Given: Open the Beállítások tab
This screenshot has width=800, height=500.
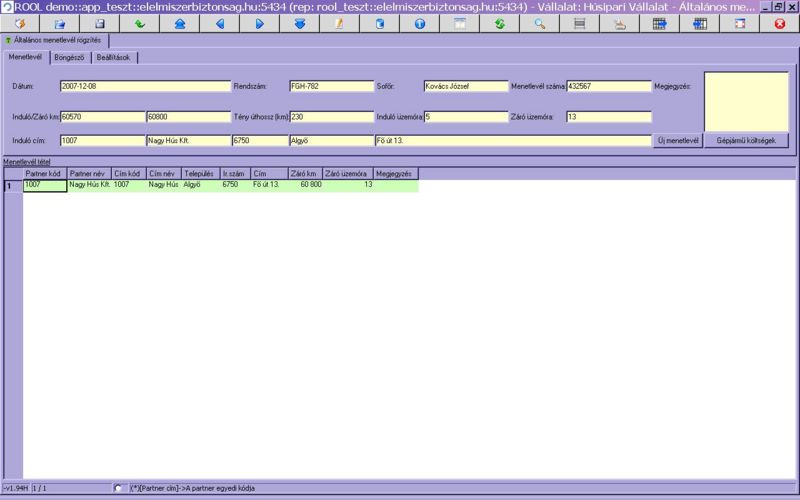Looking at the screenshot, I should (x=113, y=57).
